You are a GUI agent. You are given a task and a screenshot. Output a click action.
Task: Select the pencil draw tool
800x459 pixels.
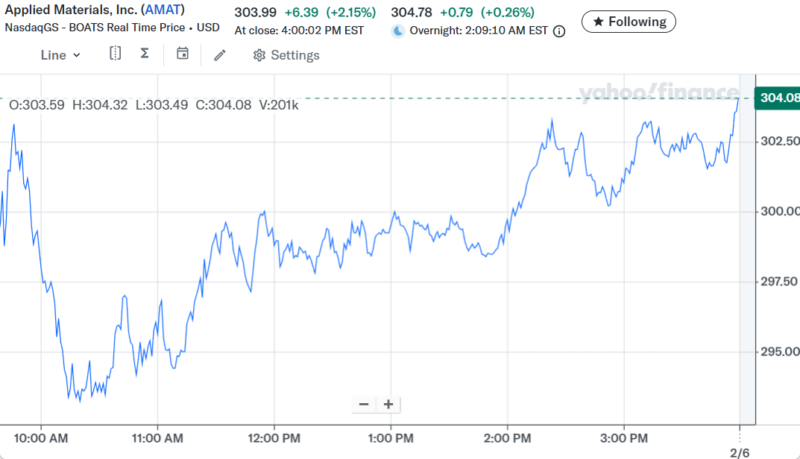[x=220, y=54]
